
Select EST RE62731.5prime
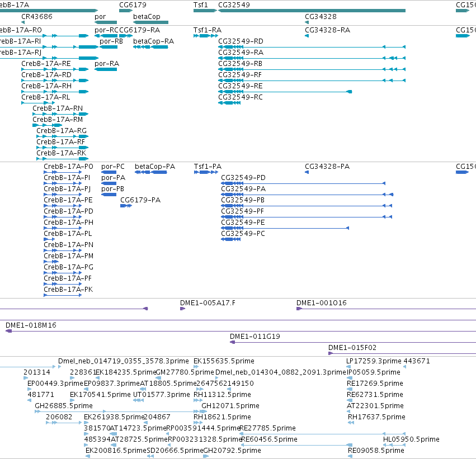tap(375, 395)
